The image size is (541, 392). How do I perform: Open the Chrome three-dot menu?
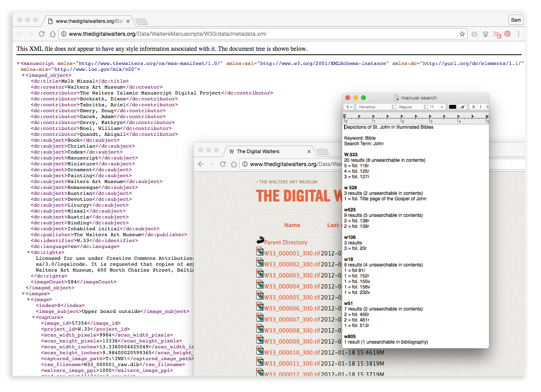coord(518,34)
